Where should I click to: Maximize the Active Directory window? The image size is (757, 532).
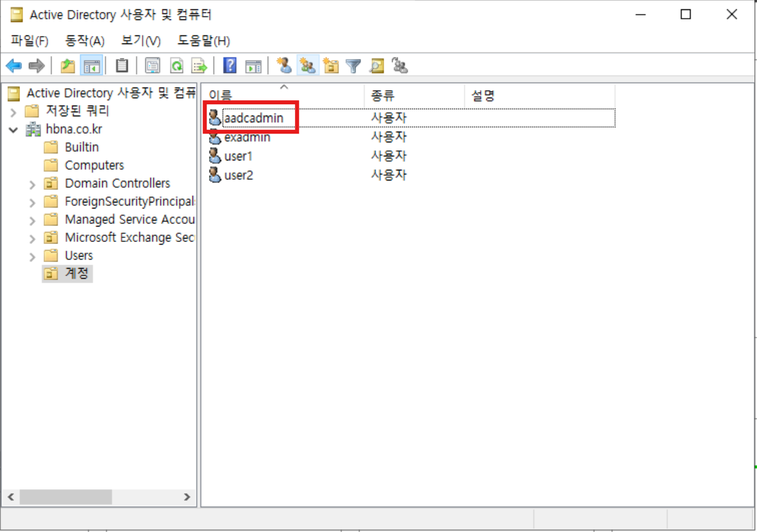pyautogui.click(x=685, y=15)
